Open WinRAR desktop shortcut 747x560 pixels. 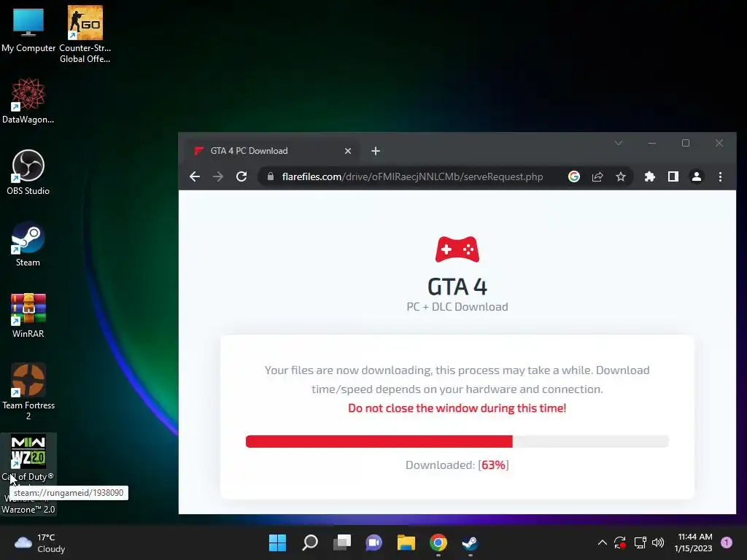point(28,315)
